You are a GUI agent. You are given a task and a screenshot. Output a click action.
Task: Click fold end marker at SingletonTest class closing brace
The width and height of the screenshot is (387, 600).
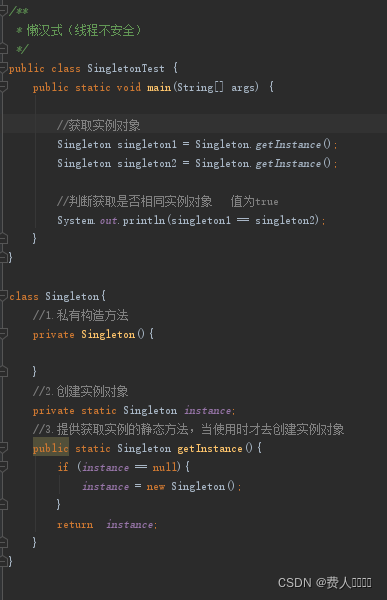pyautogui.click(x=3, y=258)
